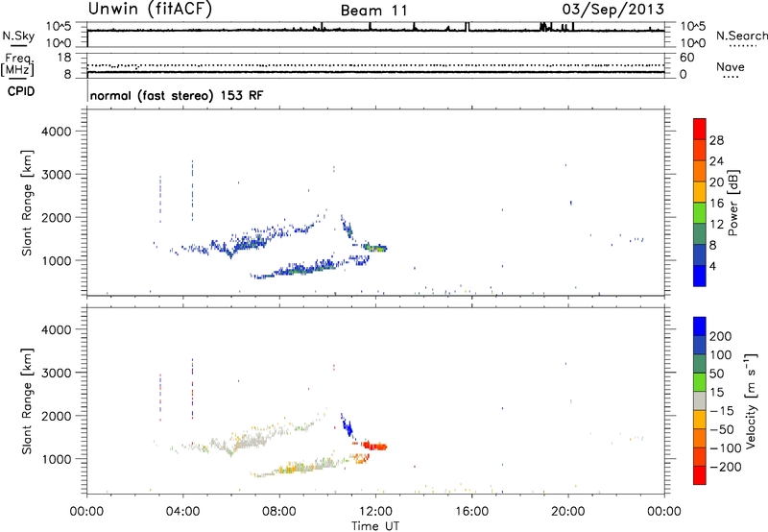Screen dimensions: 768x532
Task: Click the 'Power [dB]' colorbar label
Action: click(x=733, y=203)
